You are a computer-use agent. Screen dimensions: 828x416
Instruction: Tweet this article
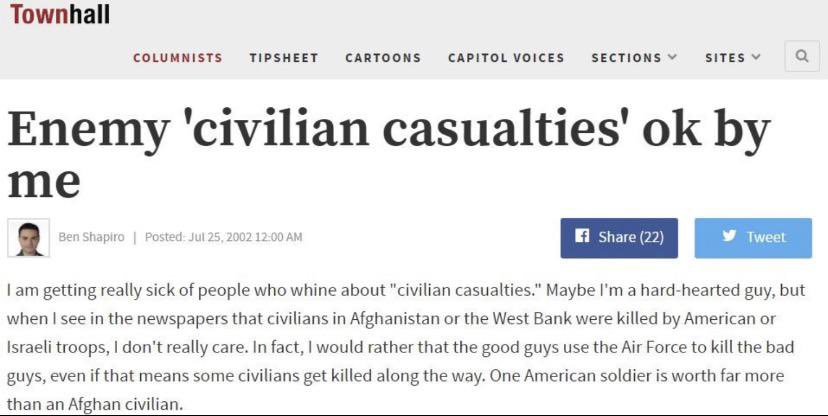[753, 238]
